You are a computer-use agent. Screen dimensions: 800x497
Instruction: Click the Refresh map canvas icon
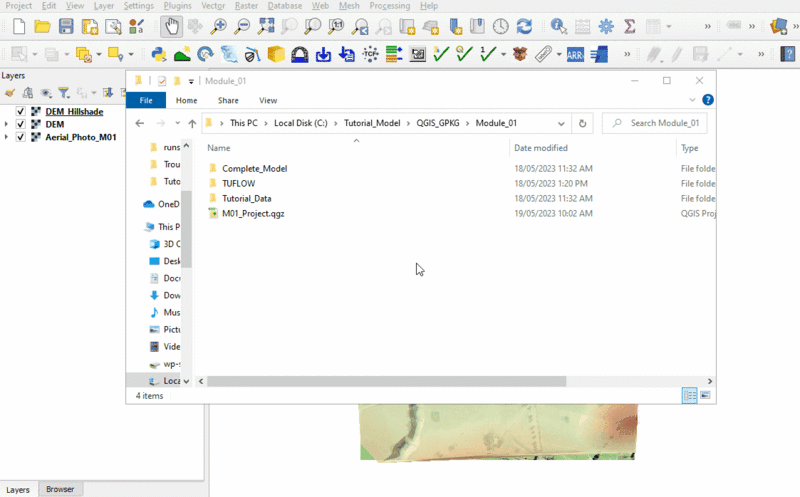524,26
